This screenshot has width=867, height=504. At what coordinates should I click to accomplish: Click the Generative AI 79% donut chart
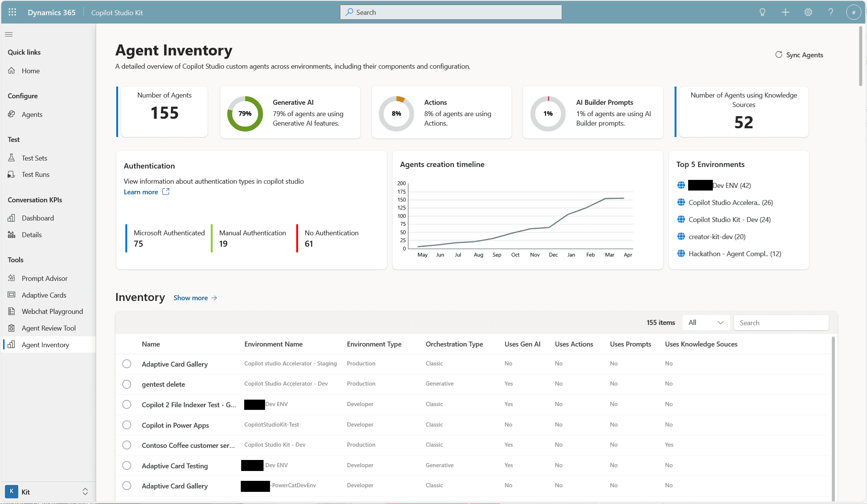pyautogui.click(x=245, y=113)
